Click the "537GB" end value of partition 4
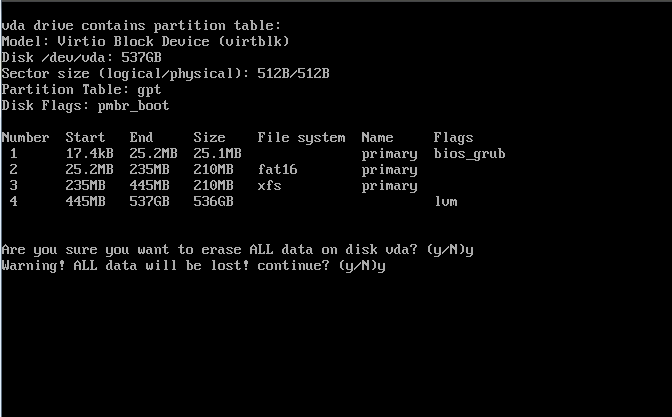Image resolution: width=672 pixels, height=417 pixels. click(149, 201)
